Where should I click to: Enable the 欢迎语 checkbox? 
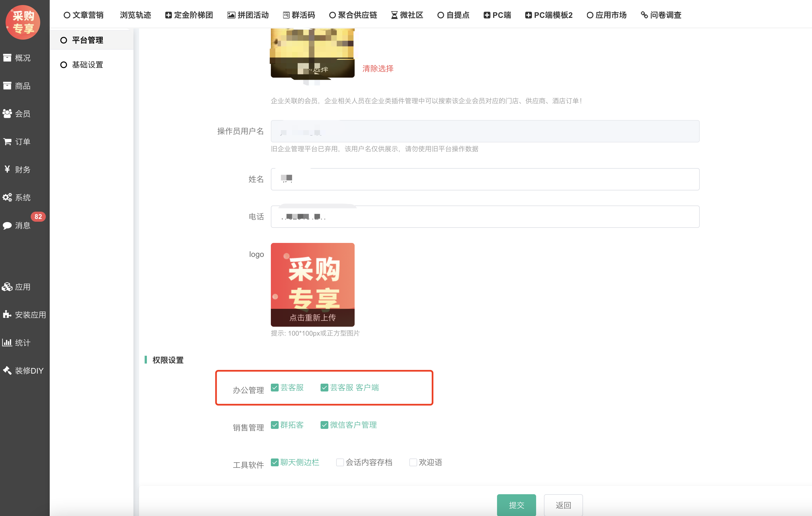[413, 462]
